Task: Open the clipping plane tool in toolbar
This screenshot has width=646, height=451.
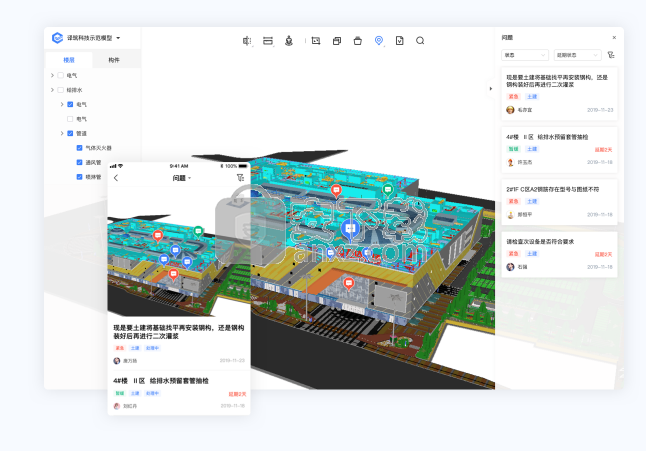Action: pos(268,41)
